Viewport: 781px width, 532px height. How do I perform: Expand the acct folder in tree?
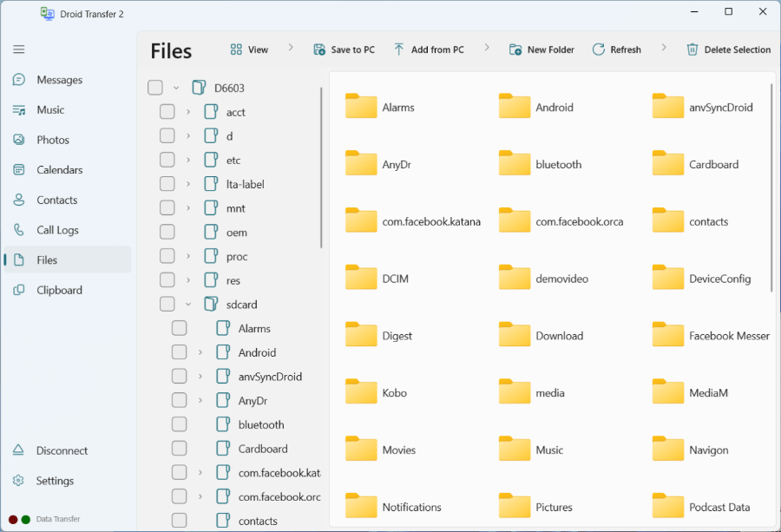[188, 112]
